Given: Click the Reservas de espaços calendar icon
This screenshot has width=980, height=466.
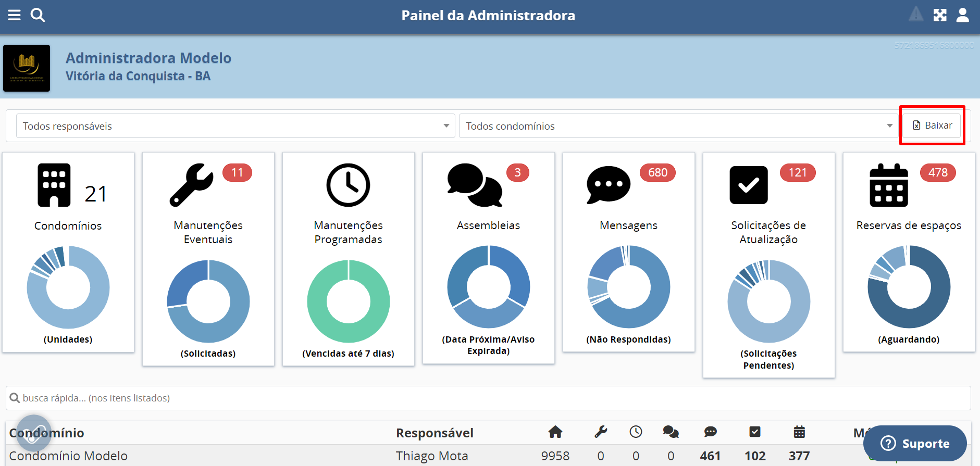Looking at the screenshot, I should coord(888,185).
